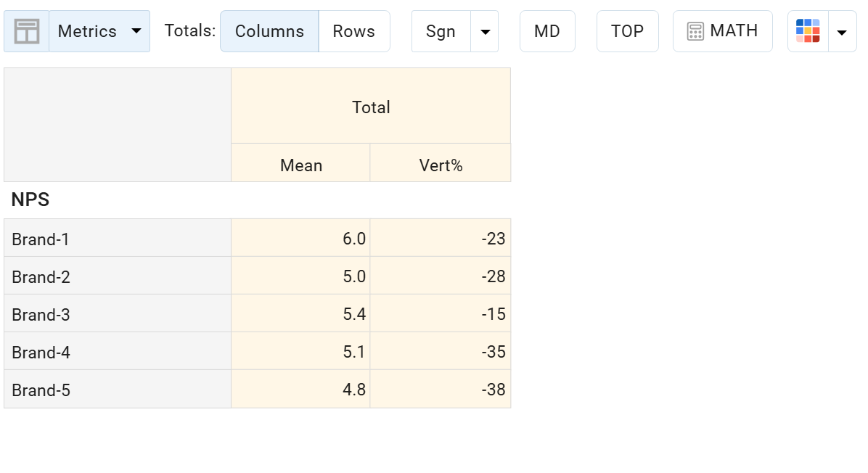The image size is (868, 473).
Task: Click the Total header cell
Action: (371, 107)
